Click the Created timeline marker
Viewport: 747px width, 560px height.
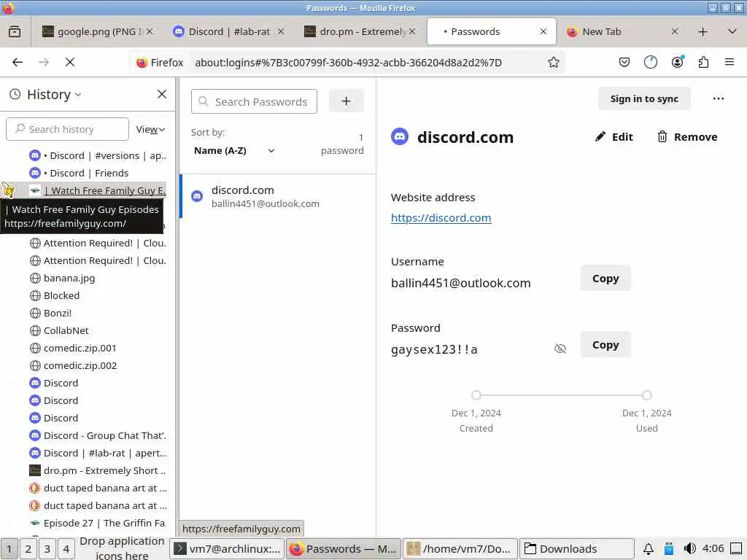coord(476,395)
